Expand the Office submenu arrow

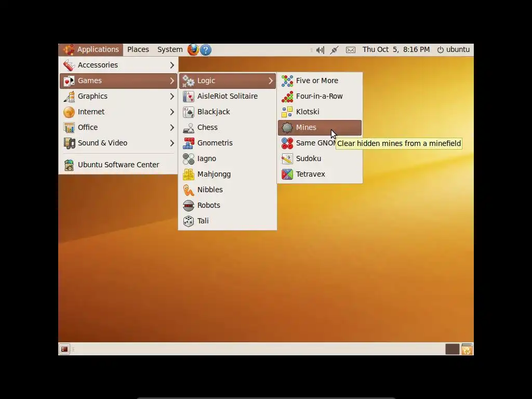pyautogui.click(x=172, y=128)
